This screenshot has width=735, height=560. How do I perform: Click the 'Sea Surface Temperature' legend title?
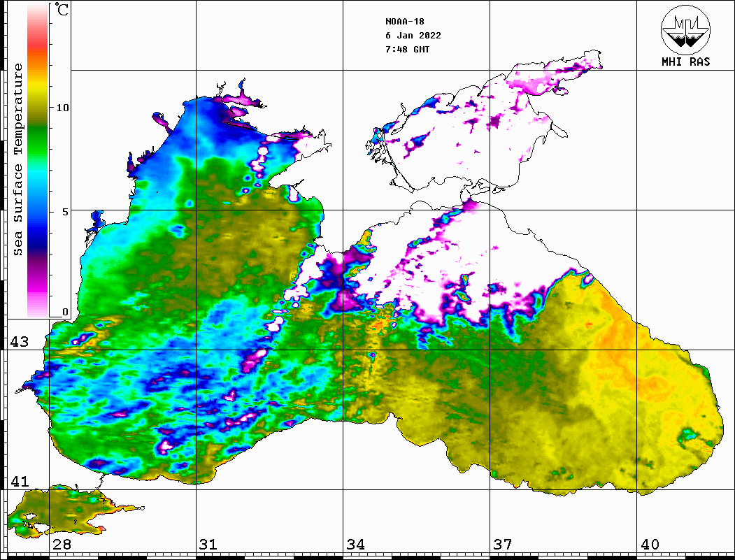17,159
